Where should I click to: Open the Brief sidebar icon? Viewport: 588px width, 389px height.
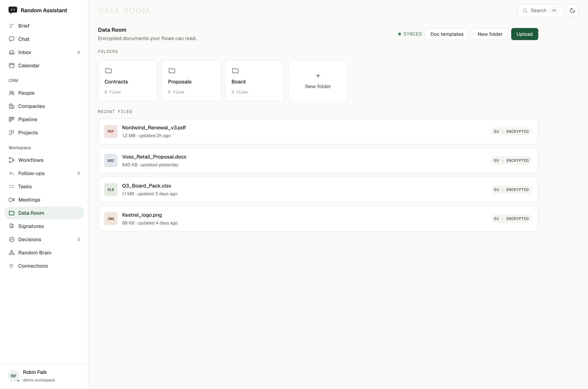point(11,26)
